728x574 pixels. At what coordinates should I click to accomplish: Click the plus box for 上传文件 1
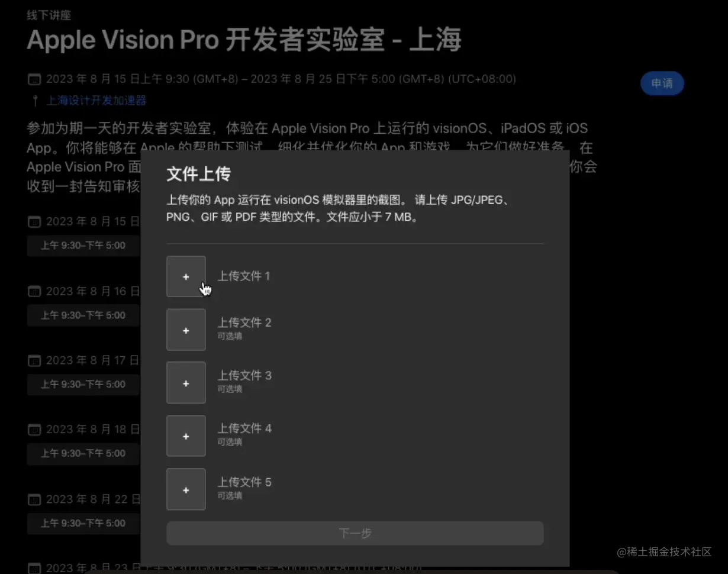186,276
